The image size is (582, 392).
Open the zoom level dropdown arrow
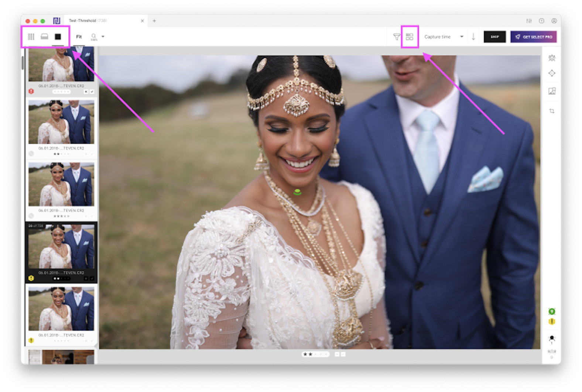click(x=103, y=37)
